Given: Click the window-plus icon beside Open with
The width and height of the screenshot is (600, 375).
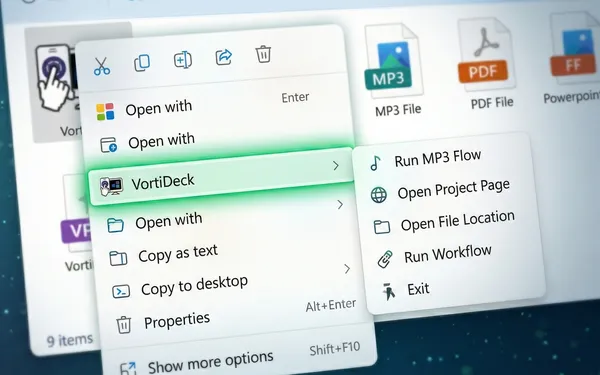Looking at the screenshot, I should 108,145.
